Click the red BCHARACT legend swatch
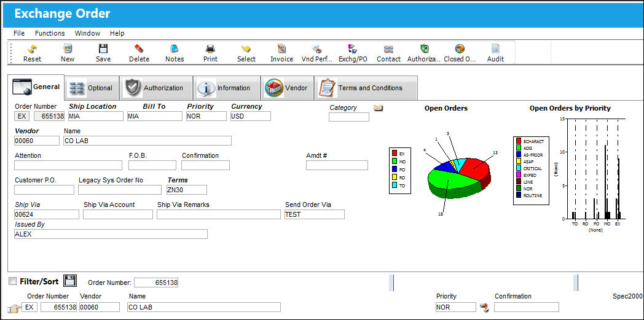 (x=519, y=141)
